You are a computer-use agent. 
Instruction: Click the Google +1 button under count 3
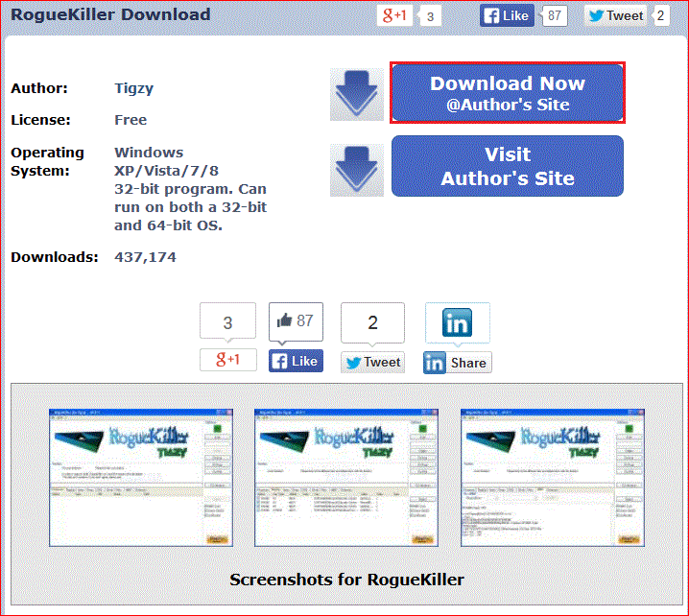[x=228, y=360]
